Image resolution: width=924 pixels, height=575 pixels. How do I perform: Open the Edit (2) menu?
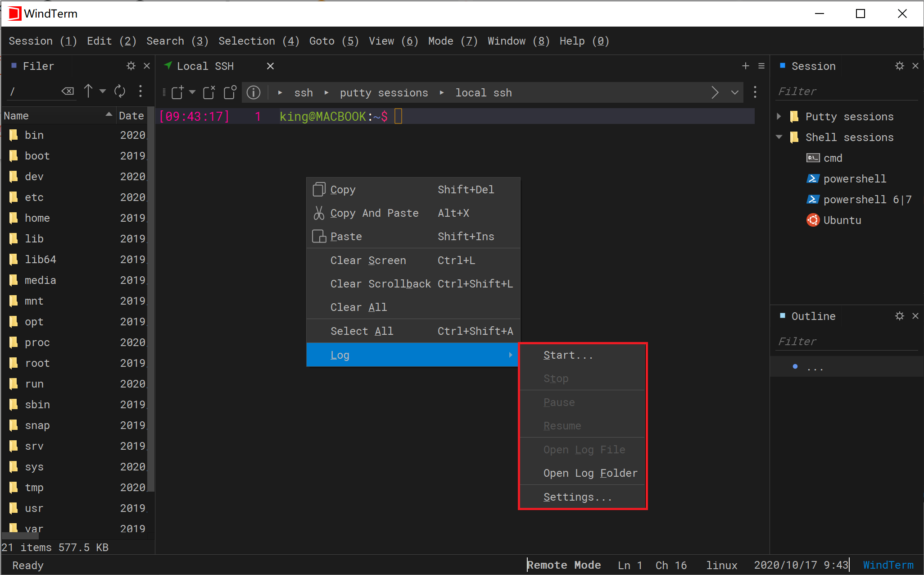112,41
